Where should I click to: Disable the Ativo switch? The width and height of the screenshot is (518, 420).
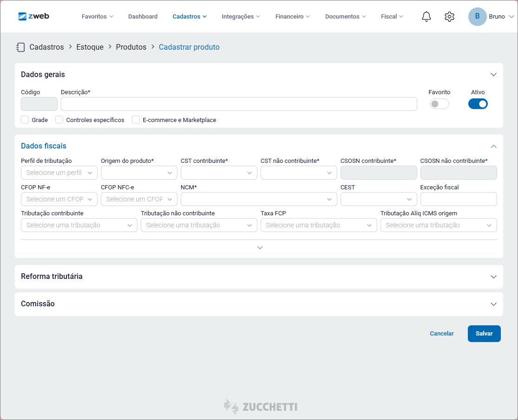tap(478, 104)
